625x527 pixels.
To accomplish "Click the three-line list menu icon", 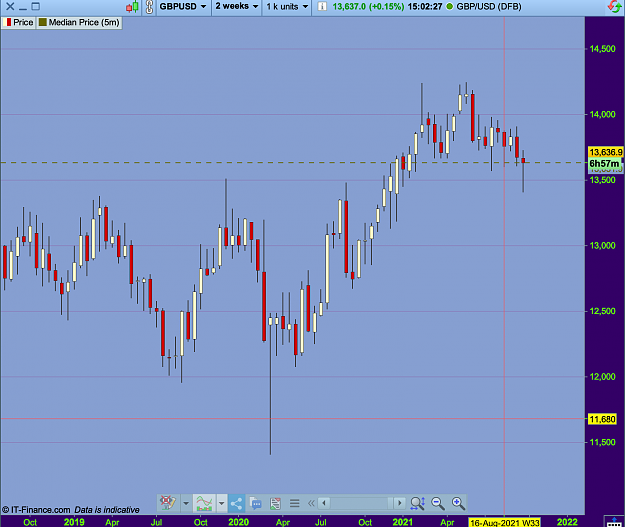I will click(295, 503).
